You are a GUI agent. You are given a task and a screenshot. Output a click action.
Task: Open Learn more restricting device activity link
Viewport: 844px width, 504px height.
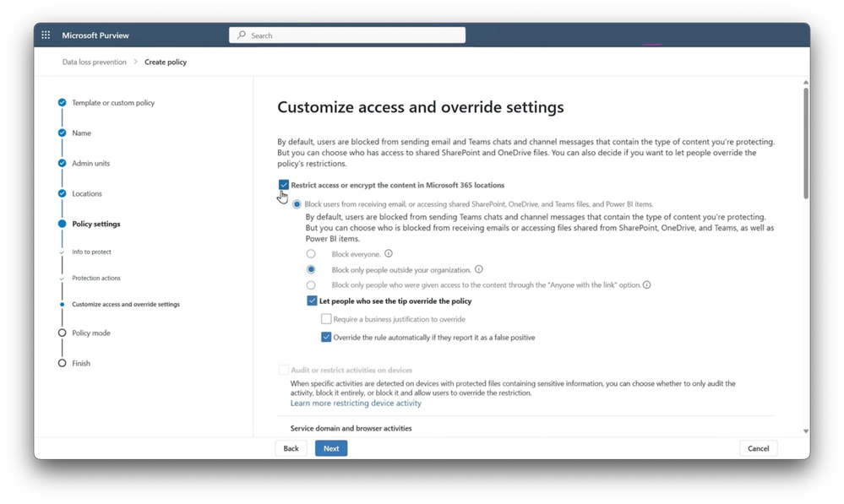[x=356, y=403]
